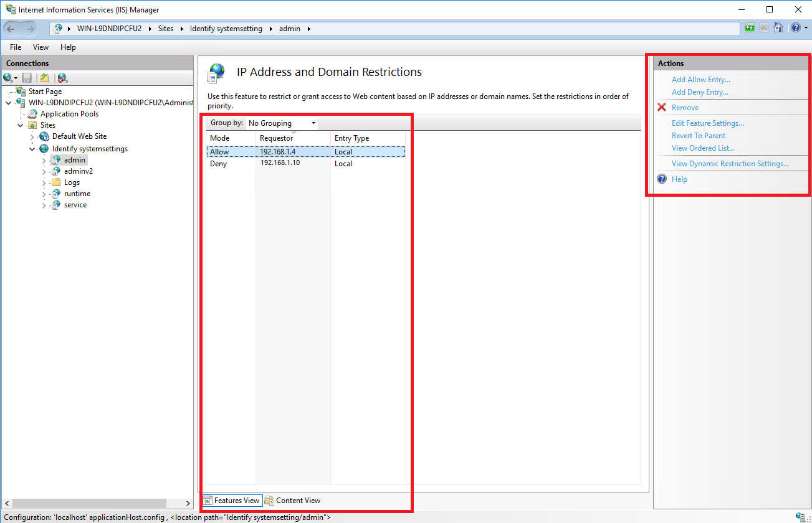The width and height of the screenshot is (812, 523).
Task: Switch to Features View tab
Action: (231, 501)
